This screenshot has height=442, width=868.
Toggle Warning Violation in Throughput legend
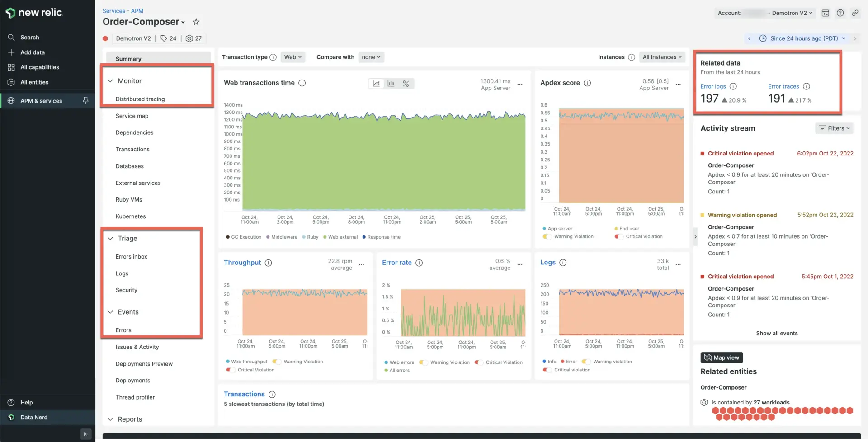tap(276, 362)
